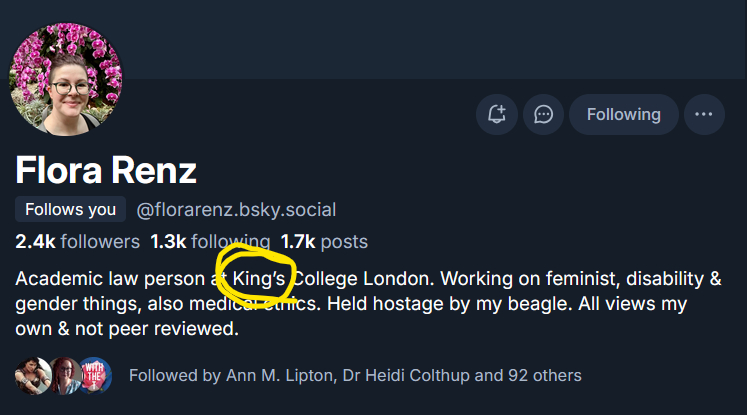Click the first mutual follower avatar
Image resolution: width=747 pixels, height=415 pixels.
[x=30, y=376]
